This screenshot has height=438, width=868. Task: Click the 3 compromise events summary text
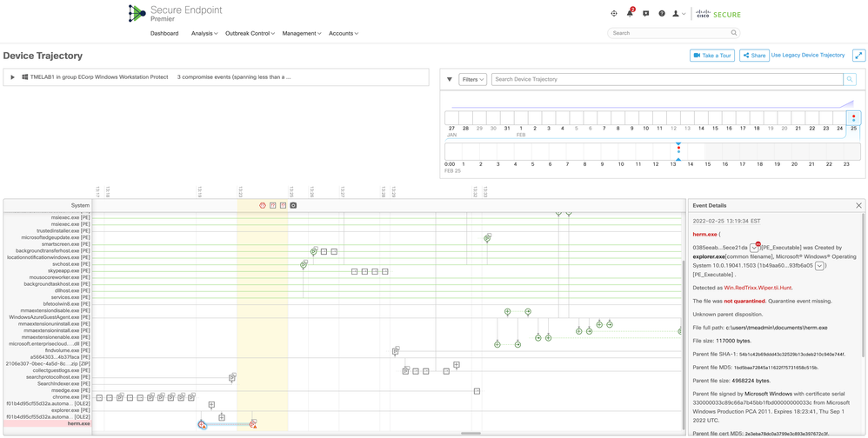pyautogui.click(x=234, y=77)
